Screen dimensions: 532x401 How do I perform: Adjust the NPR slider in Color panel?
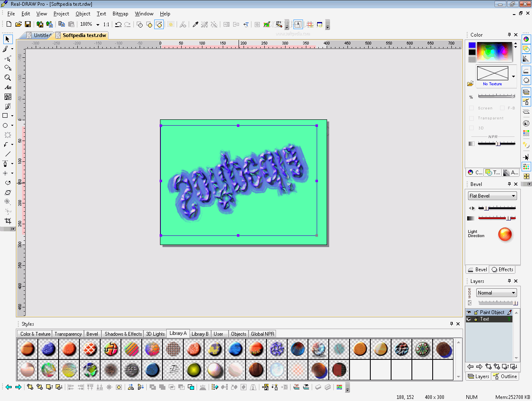click(x=498, y=144)
